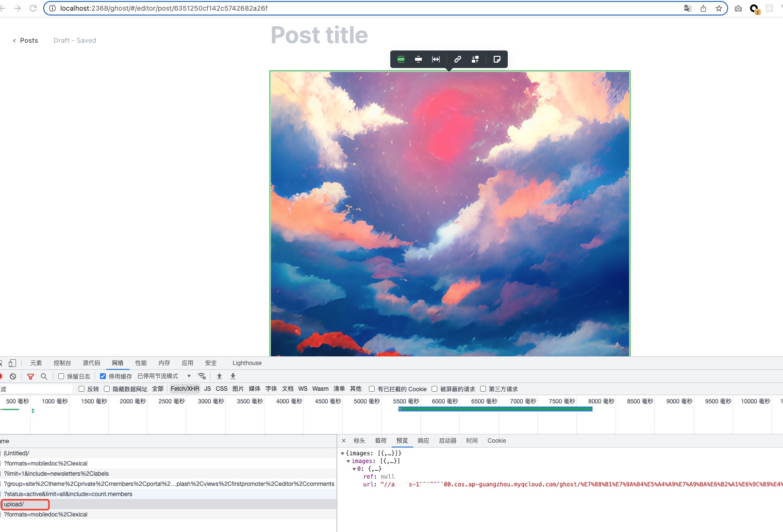
Task: Clear the network log
Action: click(13, 376)
